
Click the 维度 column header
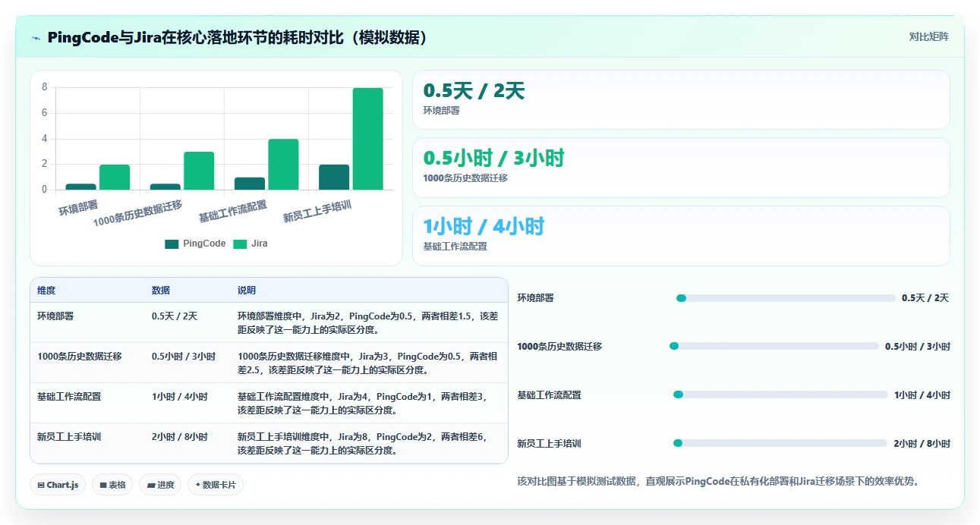46,291
